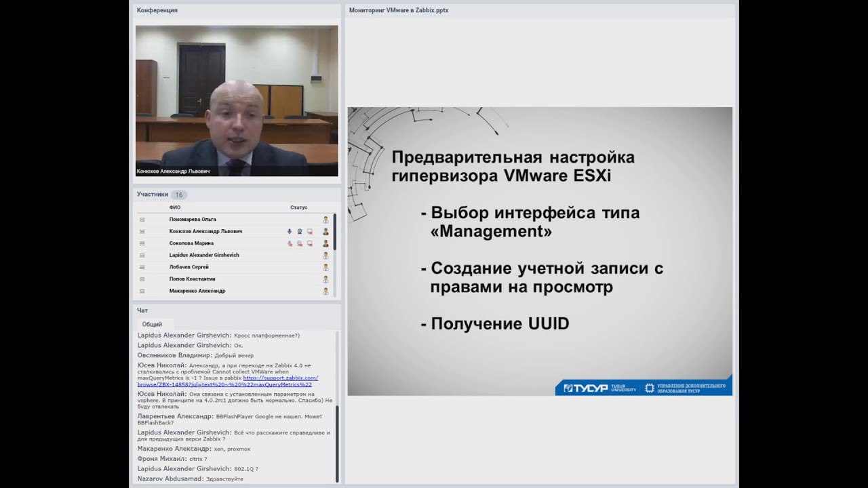
Task: Click user avatar icon of Пономарева Ольга
Action: [325, 220]
